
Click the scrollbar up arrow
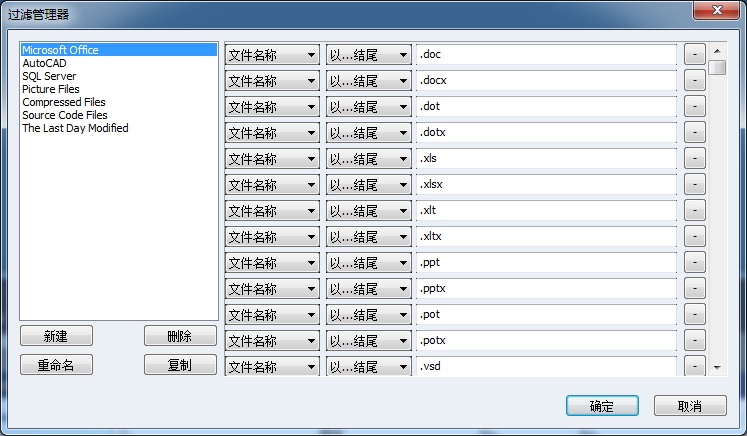717,51
